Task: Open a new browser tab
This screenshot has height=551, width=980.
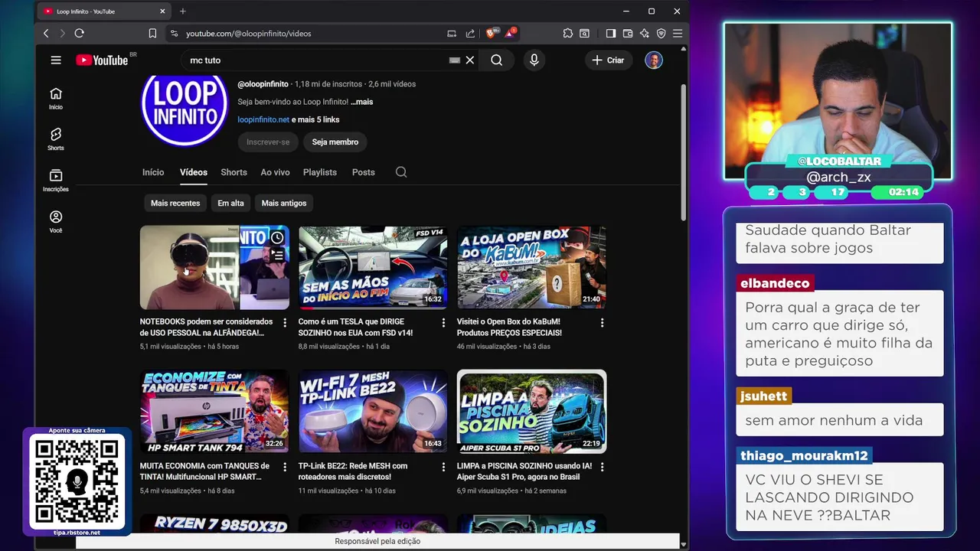Action: (182, 11)
